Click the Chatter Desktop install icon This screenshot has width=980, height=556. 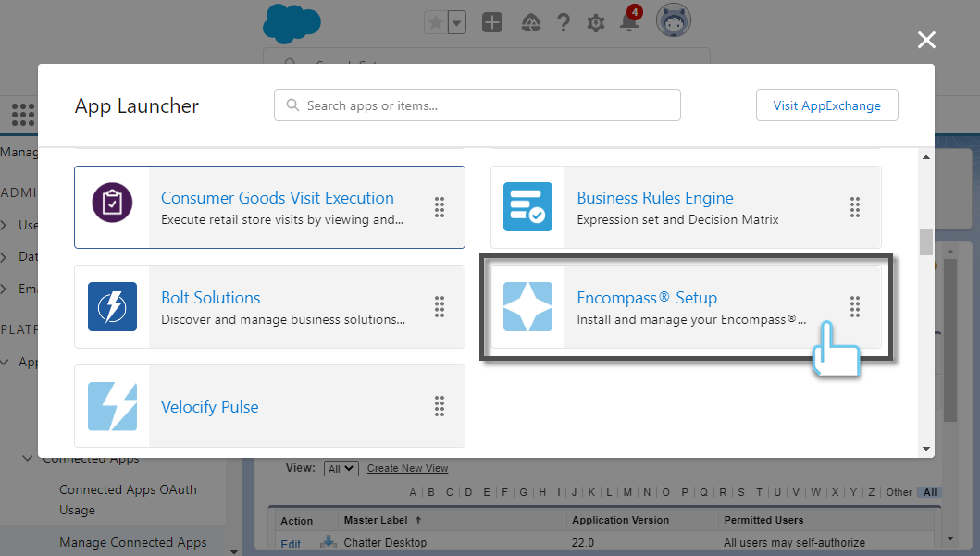(x=329, y=541)
